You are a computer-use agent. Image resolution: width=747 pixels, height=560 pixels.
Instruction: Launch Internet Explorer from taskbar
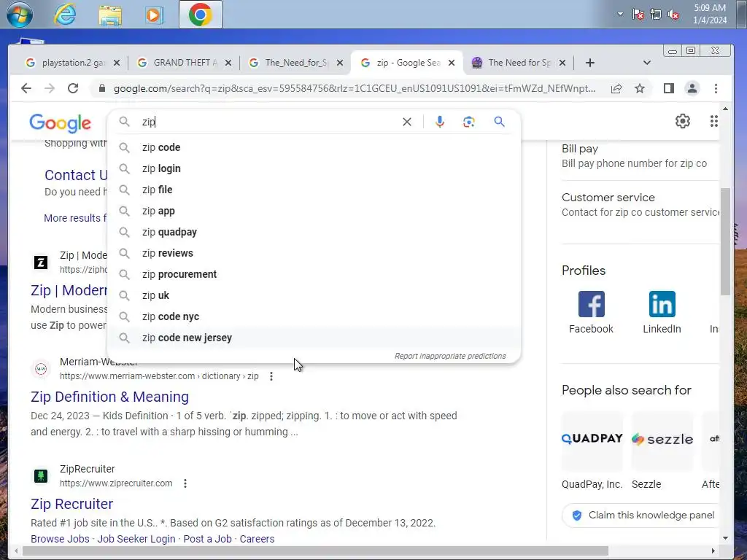coord(65,15)
